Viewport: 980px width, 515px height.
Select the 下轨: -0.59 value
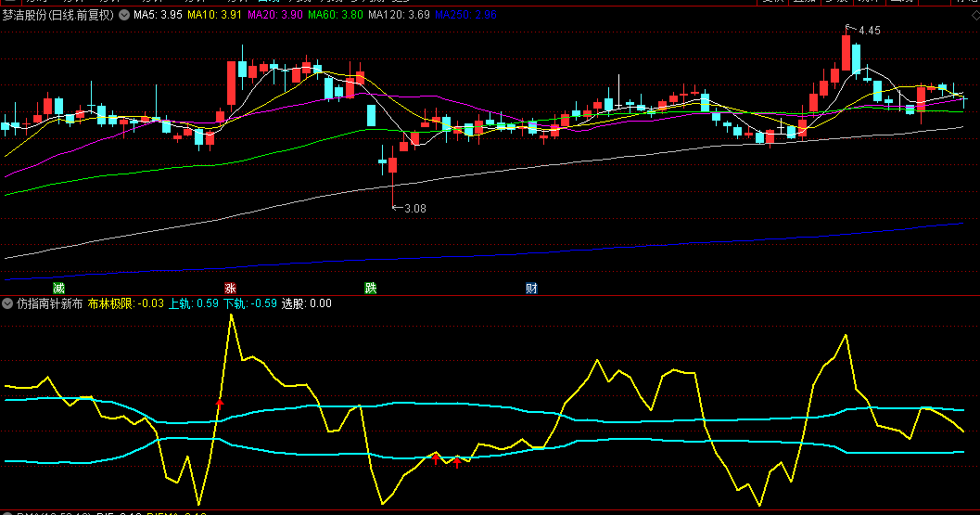[x=250, y=304]
